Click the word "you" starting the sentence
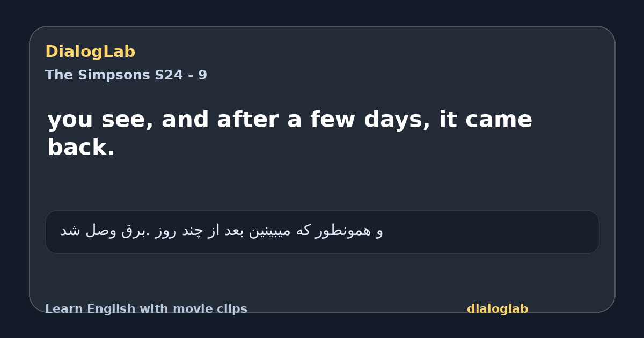Viewport: 644px width, 338px height. pos(70,121)
